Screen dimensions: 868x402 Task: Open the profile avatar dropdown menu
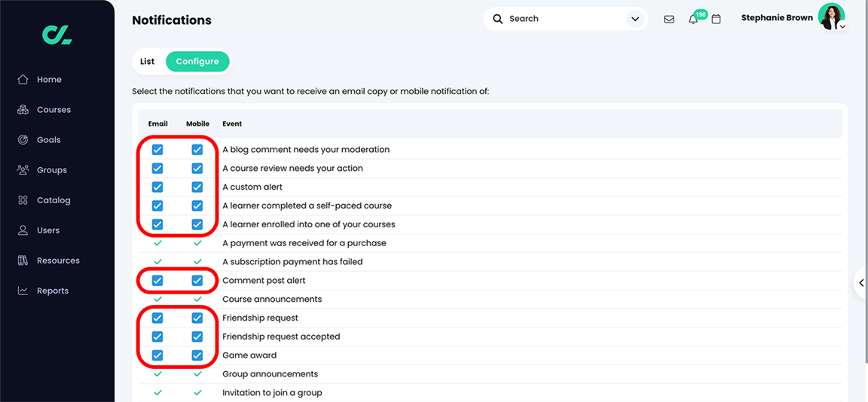pyautogui.click(x=832, y=17)
